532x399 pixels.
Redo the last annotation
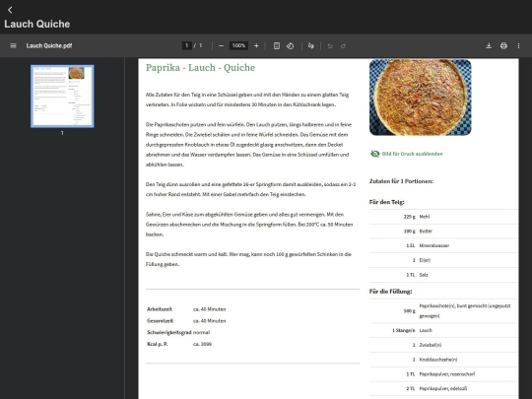(x=344, y=45)
